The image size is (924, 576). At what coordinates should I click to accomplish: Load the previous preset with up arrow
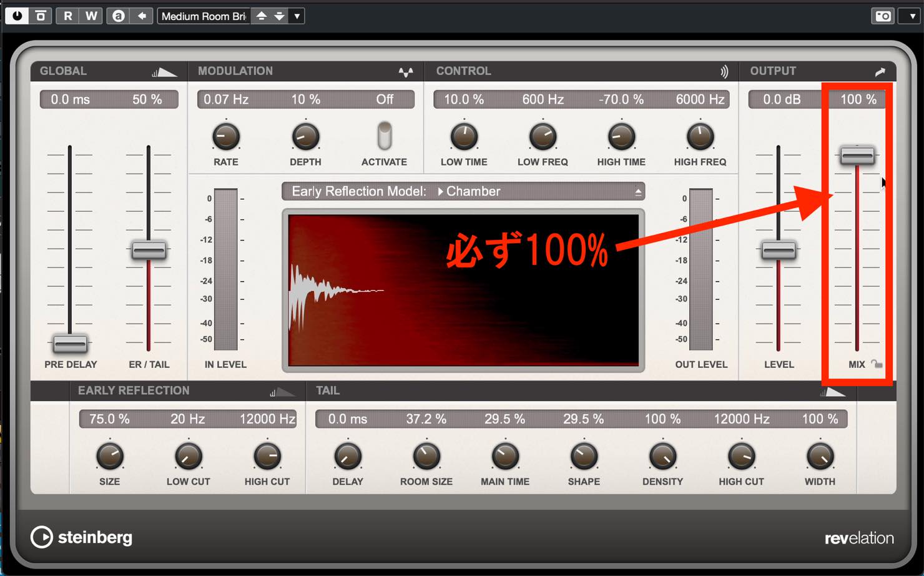pos(262,16)
